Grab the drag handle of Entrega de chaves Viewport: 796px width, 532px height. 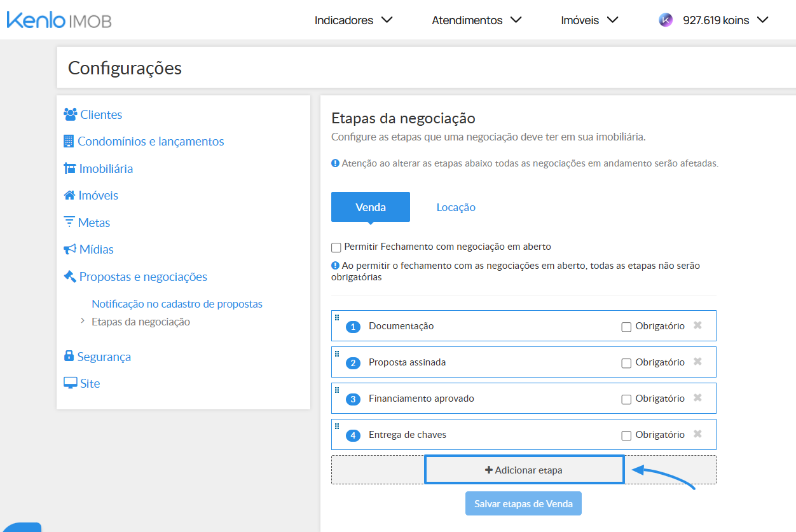[x=337, y=426]
